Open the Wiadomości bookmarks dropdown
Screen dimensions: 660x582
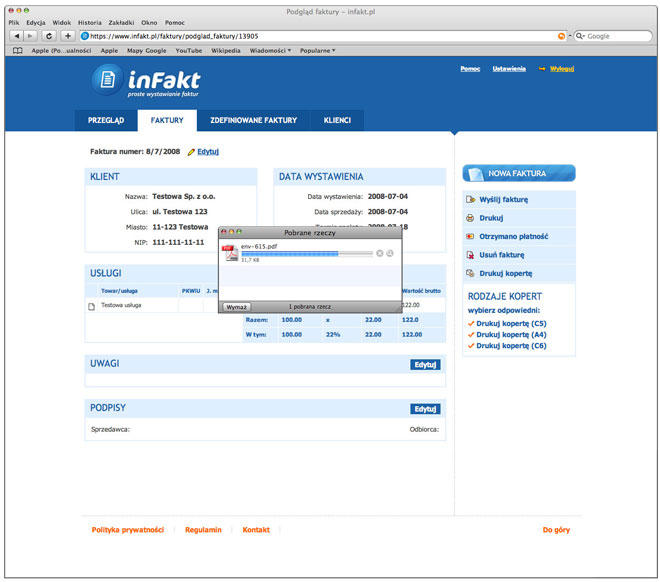[x=270, y=50]
